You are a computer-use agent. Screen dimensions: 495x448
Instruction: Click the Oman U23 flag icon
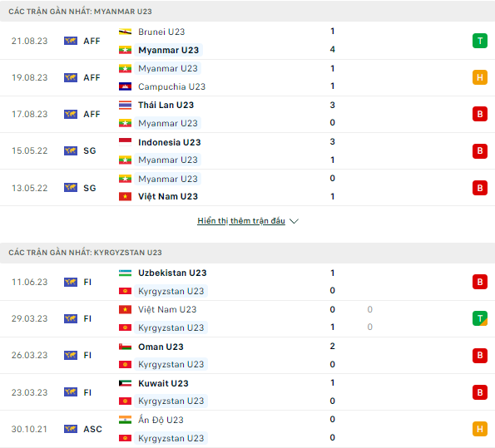[125, 347]
